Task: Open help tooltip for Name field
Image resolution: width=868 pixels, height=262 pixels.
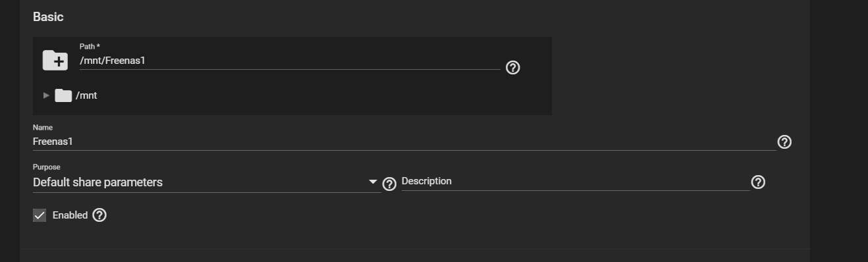Action: (x=784, y=142)
